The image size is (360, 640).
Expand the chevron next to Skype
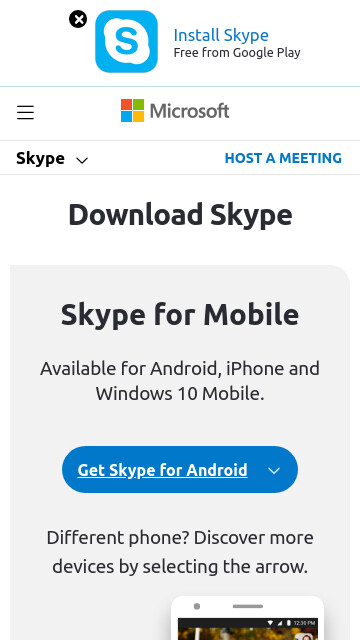pos(82,160)
